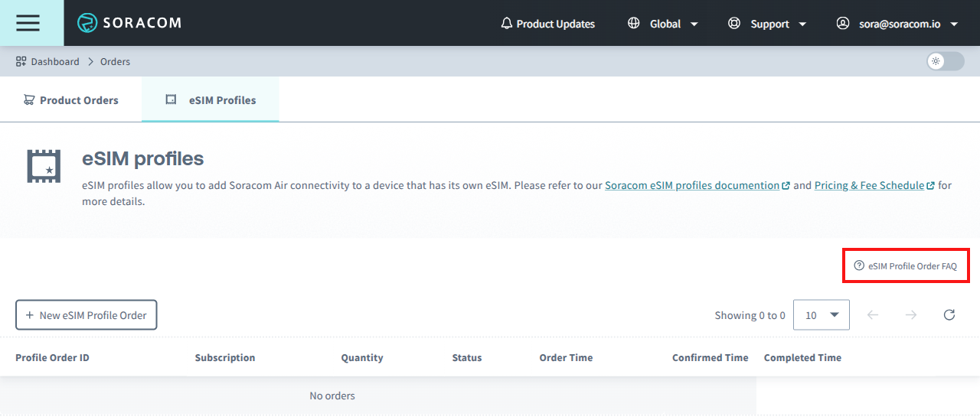
Task: Open the rows-per-page dropdown showing 10
Action: point(822,314)
